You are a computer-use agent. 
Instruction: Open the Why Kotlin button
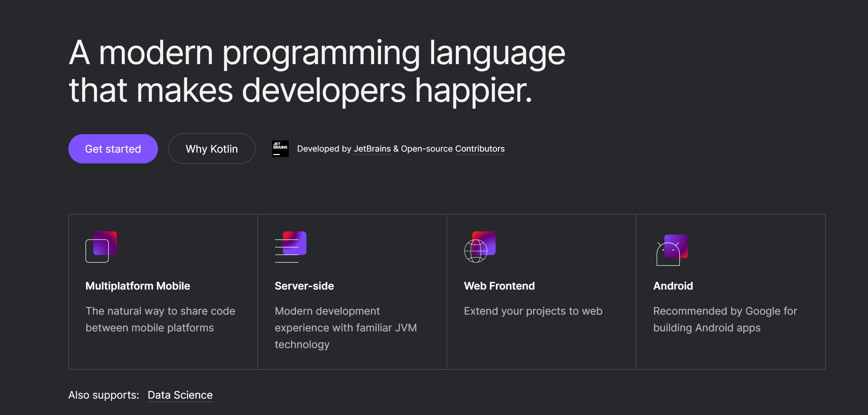click(212, 149)
